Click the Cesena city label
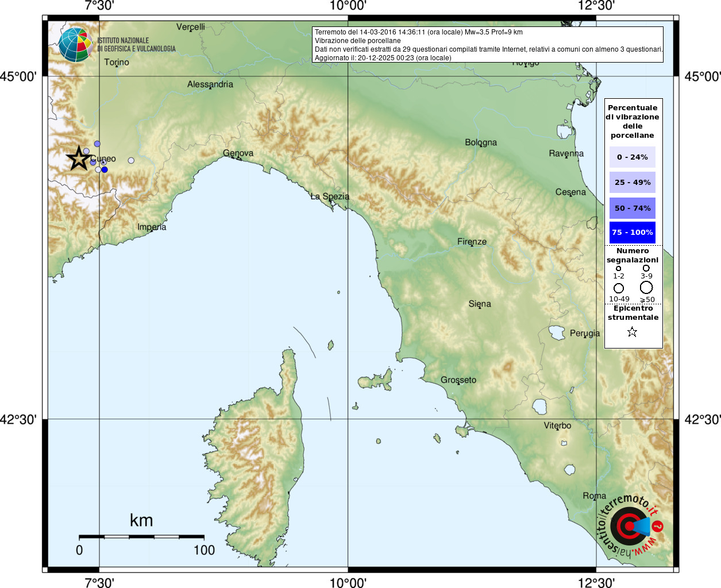Viewport: 721px width, 588px height. click(x=570, y=192)
